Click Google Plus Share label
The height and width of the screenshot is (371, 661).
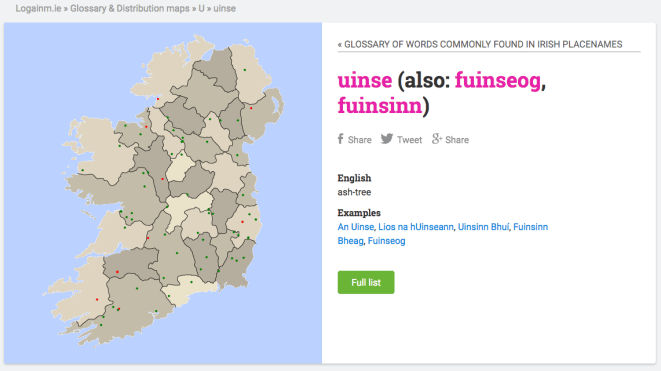pos(457,140)
